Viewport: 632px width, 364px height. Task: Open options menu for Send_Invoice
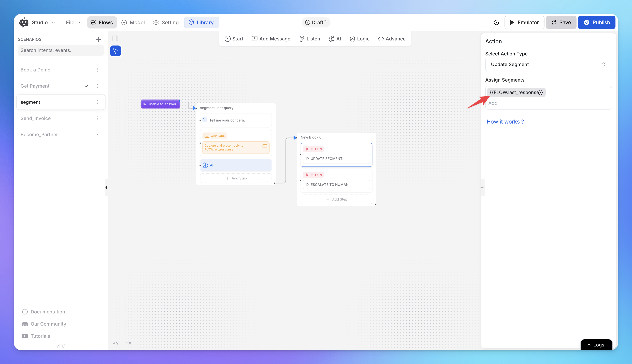[x=97, y=118]
